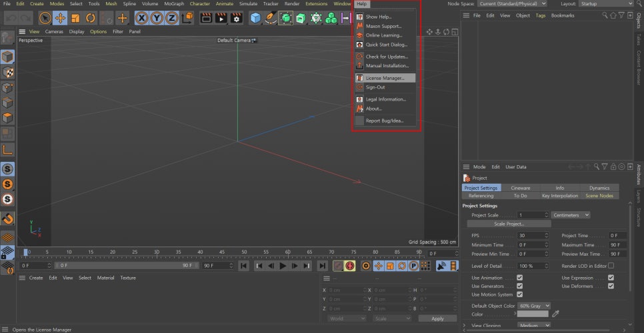The image size is (644, 333).
Task: Adjust the FPS value stepper
Action: [x=546, y=235]
